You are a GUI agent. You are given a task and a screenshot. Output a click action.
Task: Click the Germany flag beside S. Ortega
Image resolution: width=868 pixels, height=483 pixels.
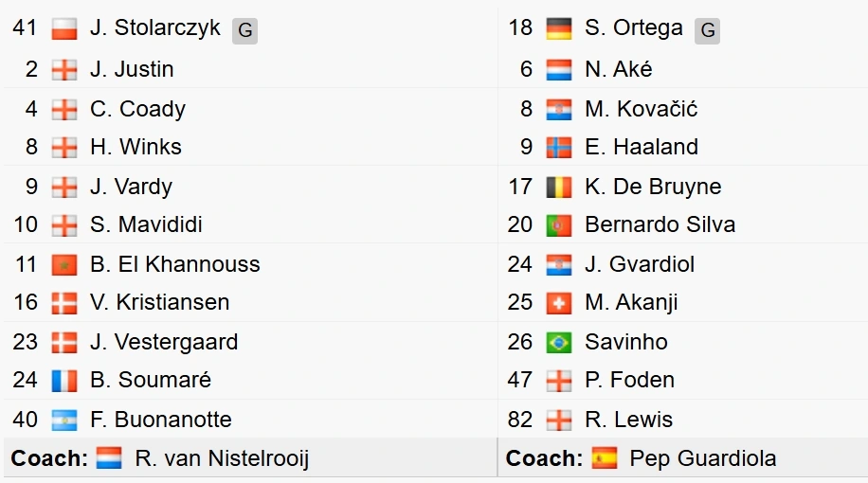[558, 28]
